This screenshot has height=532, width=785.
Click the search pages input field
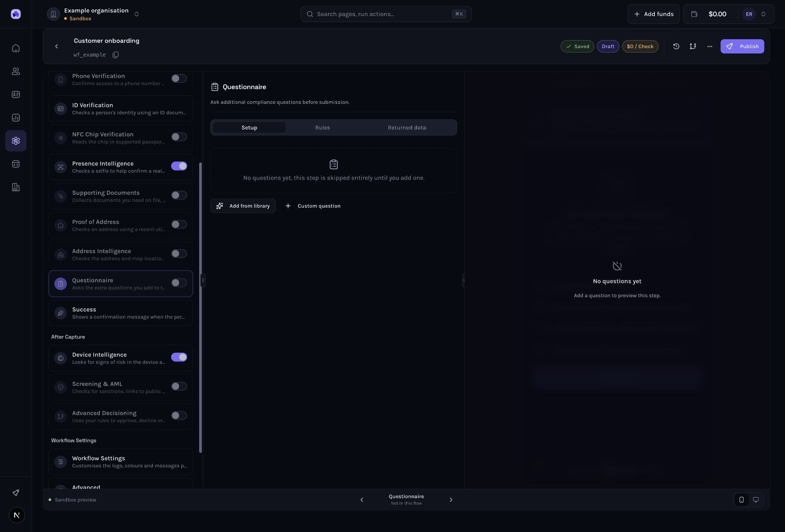coord(386,14)
